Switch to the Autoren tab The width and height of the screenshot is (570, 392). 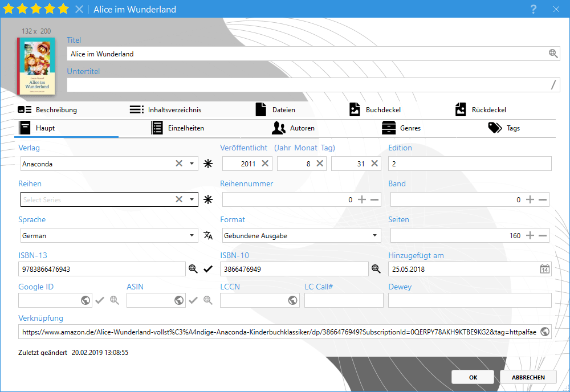(293, 128)
